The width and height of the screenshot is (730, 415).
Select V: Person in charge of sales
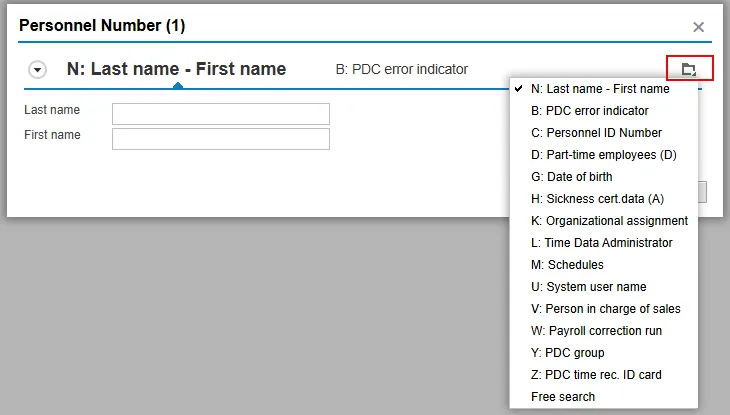point(606,309)
